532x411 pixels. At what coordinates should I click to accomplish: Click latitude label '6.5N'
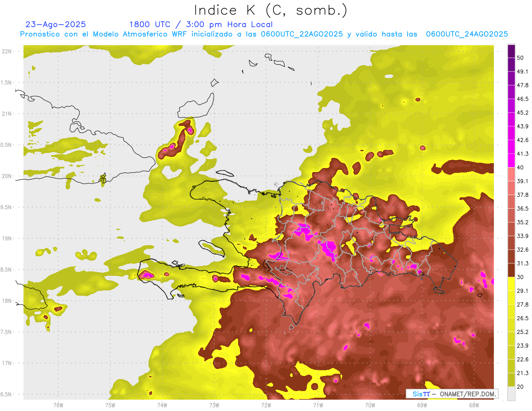(6, 395)
